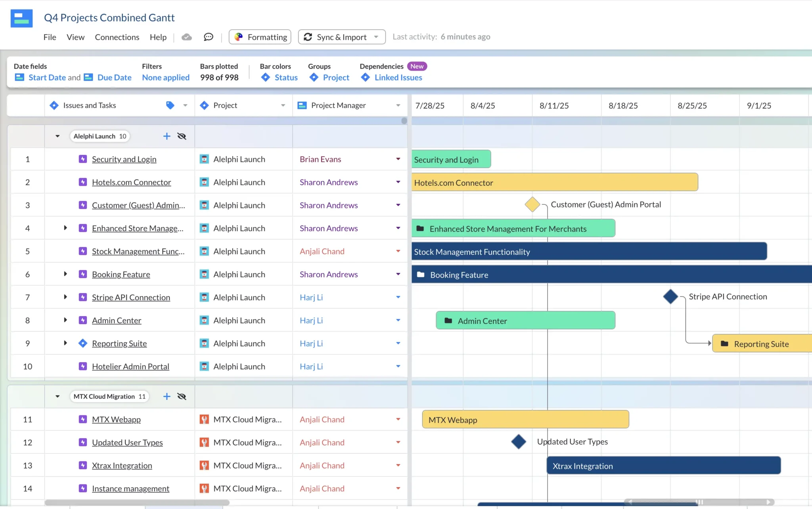Click the dark blue Xtrax Integration Gantt bar

(664, 465)
